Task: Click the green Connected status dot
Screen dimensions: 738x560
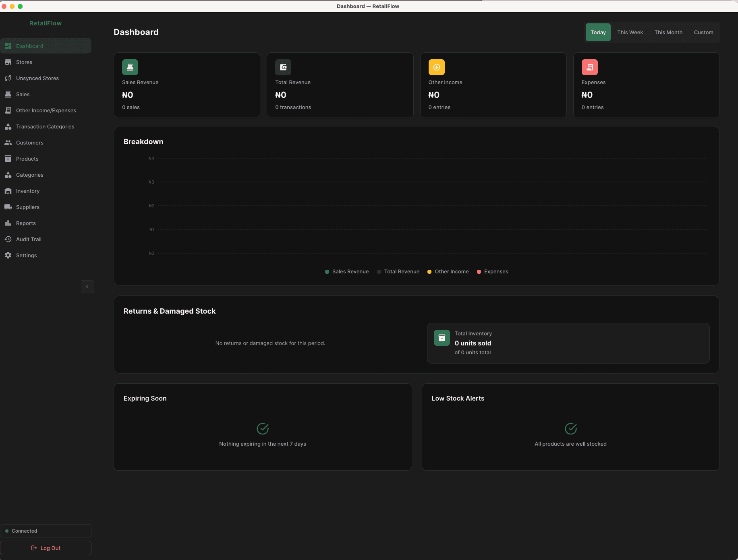Action: click(7, 531)
